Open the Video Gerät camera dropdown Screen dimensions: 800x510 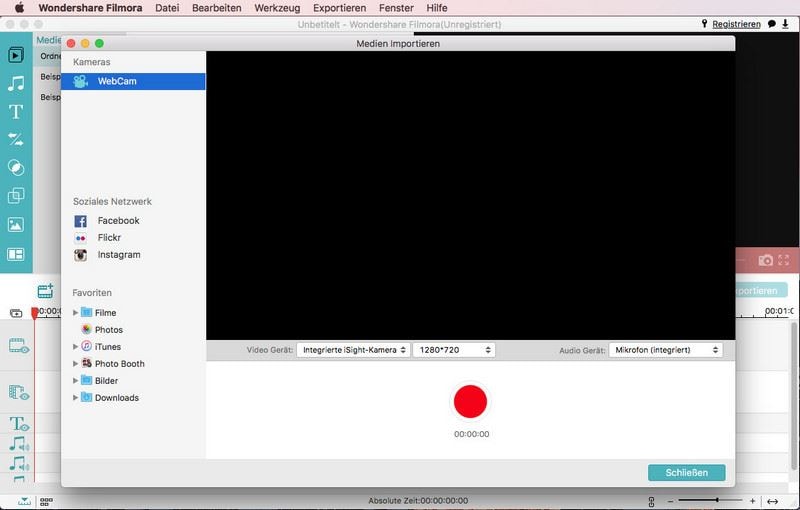(x=353, y=350)
